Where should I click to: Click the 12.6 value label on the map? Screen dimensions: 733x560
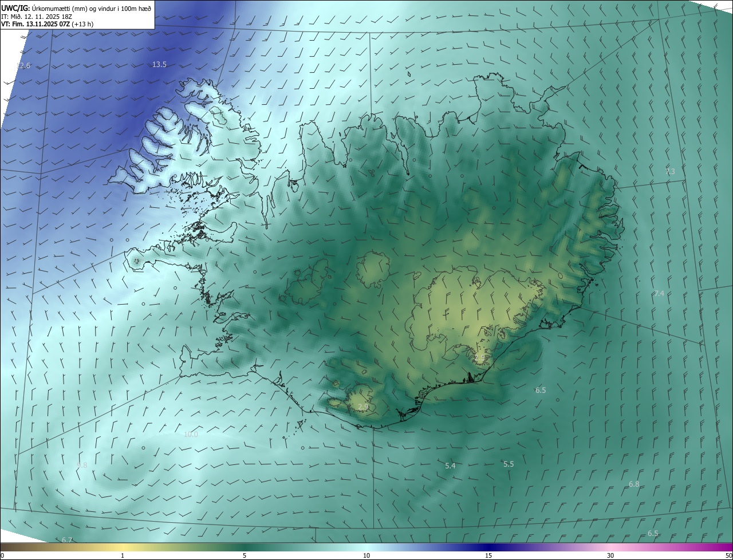(23, 66)
